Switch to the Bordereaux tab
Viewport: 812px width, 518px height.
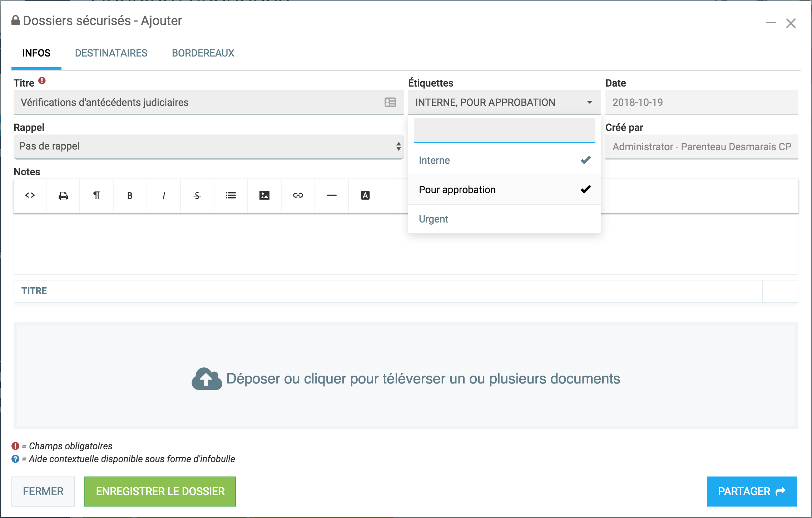pos(203,53)
